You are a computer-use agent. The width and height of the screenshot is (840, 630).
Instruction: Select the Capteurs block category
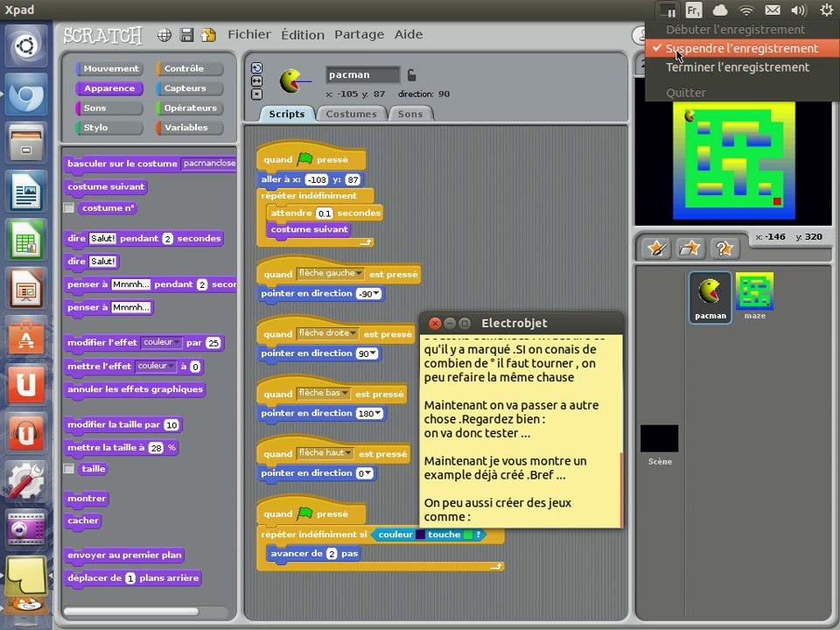click(x=190, y=88)
